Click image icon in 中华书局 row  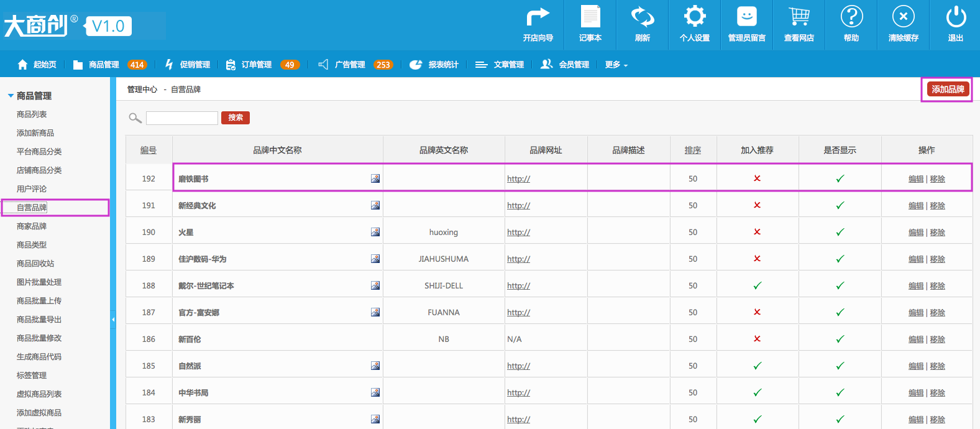(x=375, y=392)
